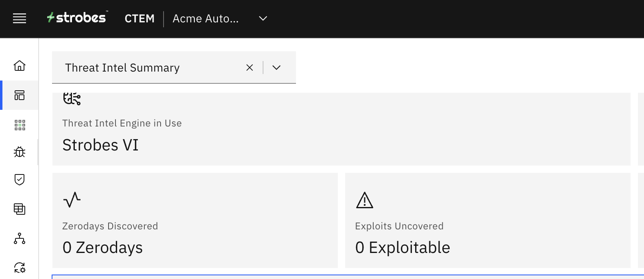Open the 0 Exploitable value
644x279 pixels.
tap(402, 248)
